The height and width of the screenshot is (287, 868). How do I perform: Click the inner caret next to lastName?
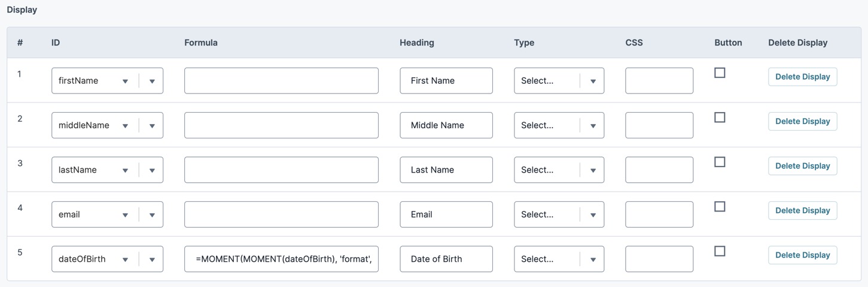(x=125, y=171)
